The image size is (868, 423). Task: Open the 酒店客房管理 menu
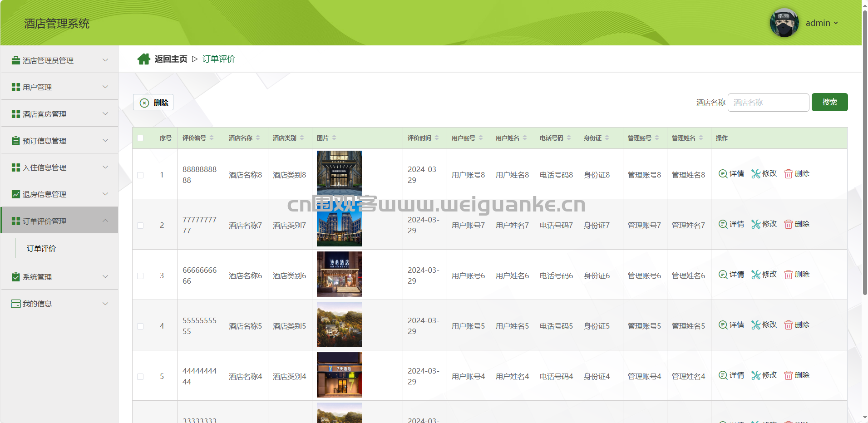59,114
